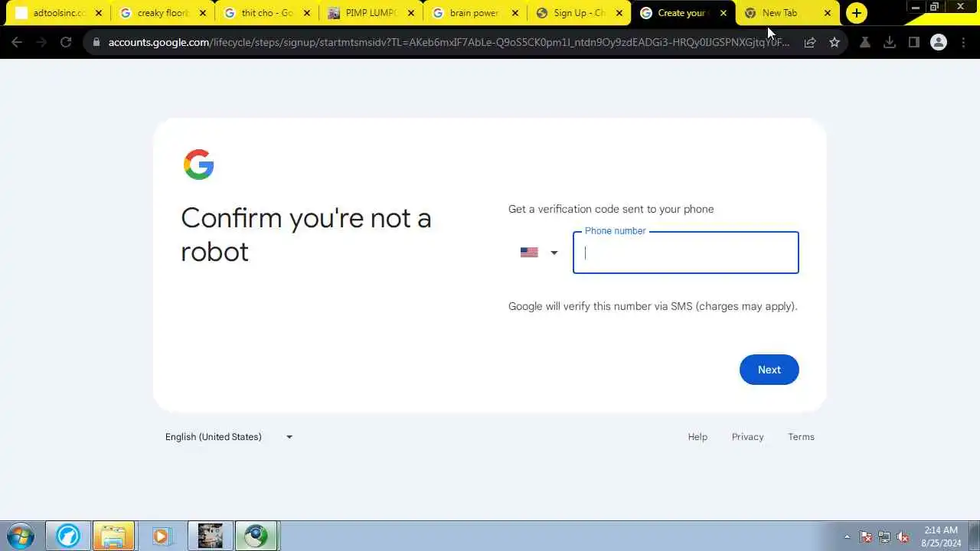Bookmark this page with the star icon
Image resolution: width=980 pixels, height=551 pixels.
click(835, 42)
